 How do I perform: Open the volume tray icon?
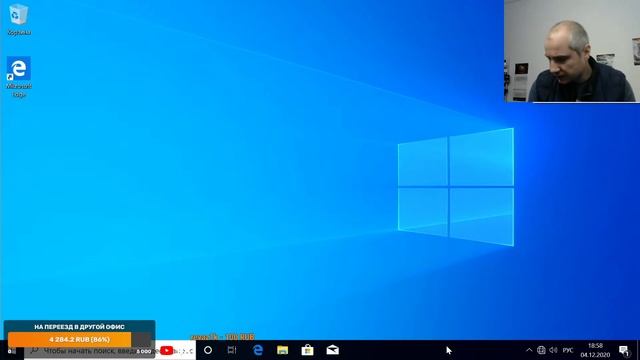pos(553,350)
